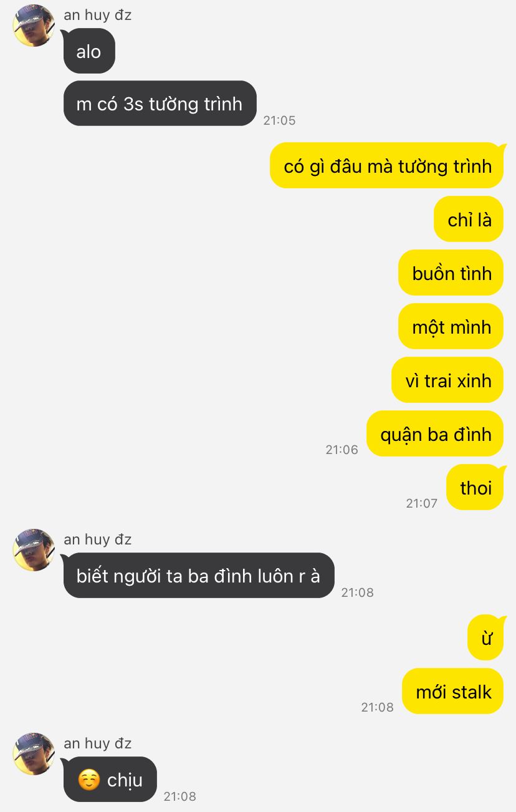Open the top an huy đz avatar
The width and height of the screenshot is (516, 812).
pyautogui.click(x=34, y=26)
